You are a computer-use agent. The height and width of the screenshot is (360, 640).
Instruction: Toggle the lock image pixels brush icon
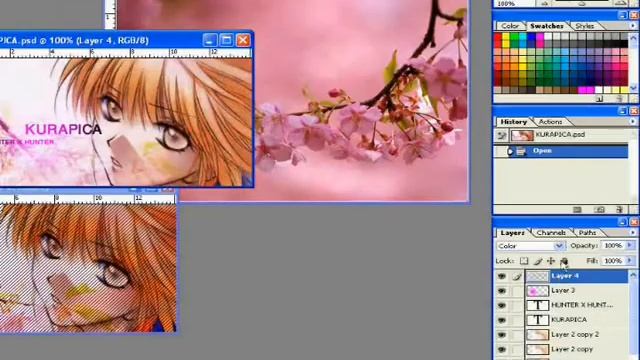click(x=538, y=261)
